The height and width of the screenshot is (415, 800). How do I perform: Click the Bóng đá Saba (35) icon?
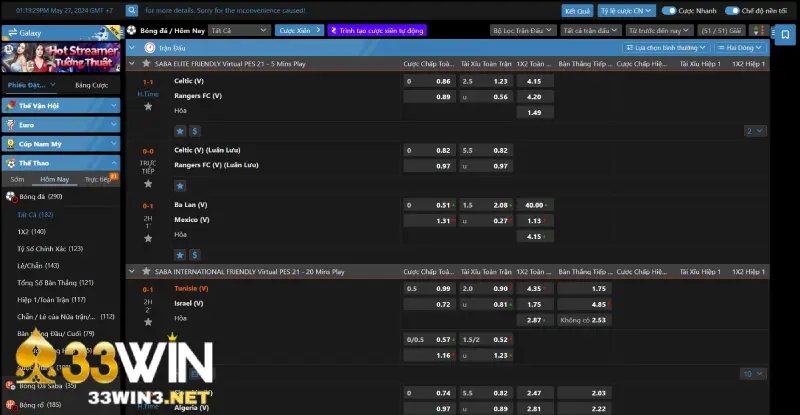point(11,386)
